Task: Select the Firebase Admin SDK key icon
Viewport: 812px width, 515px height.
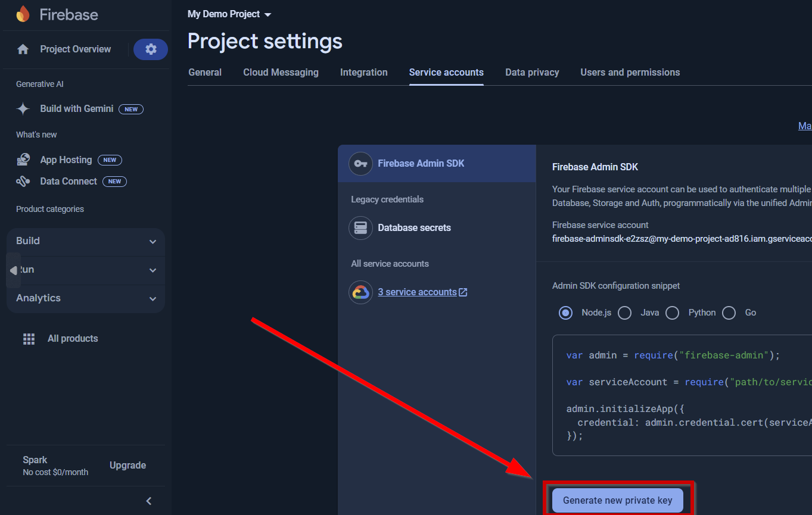Action: (360, 163)
